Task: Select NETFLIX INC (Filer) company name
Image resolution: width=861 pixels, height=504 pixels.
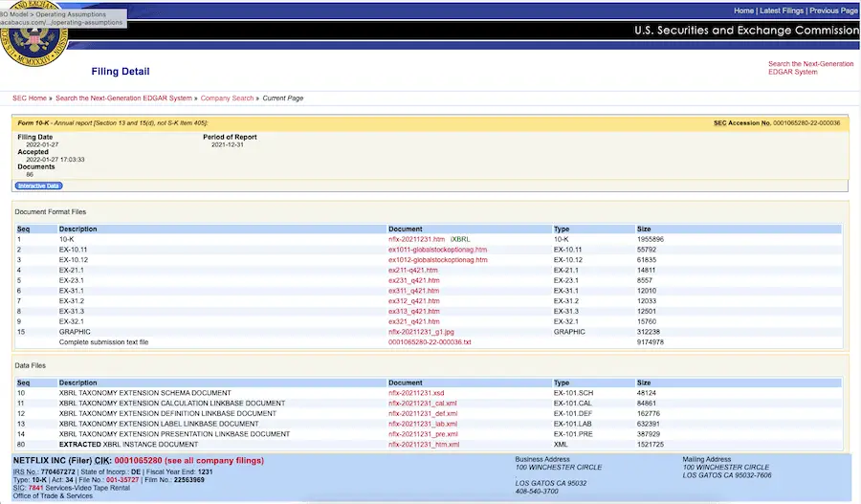Action: click(53, 461)
